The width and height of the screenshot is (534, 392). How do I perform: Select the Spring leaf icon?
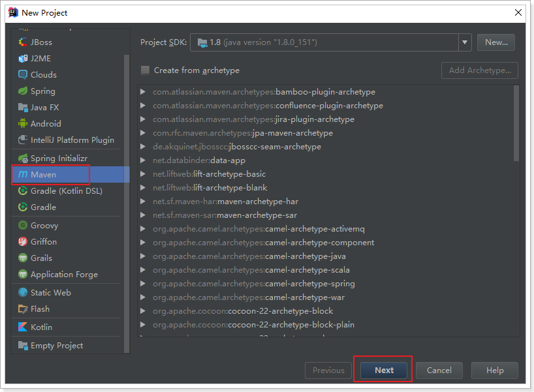(23, 91)
